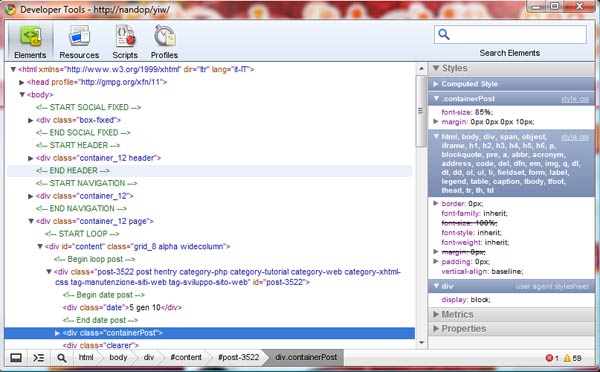Click the struck-through font-size 100% property

pos(470,223)
